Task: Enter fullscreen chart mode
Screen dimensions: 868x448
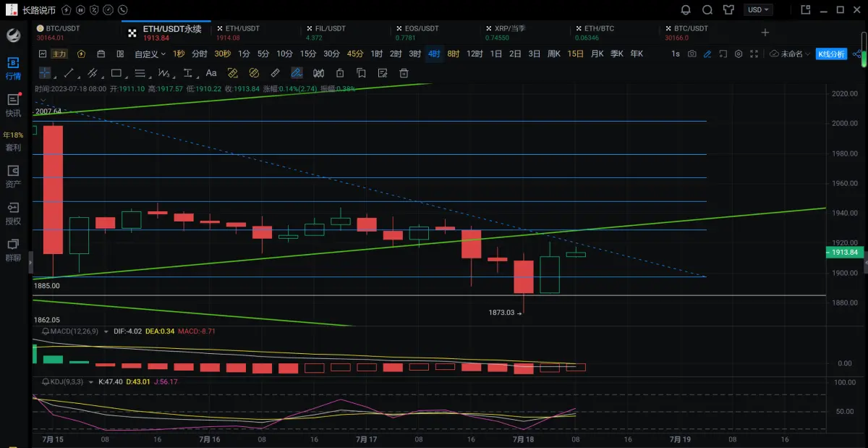Action: [754, 54]
